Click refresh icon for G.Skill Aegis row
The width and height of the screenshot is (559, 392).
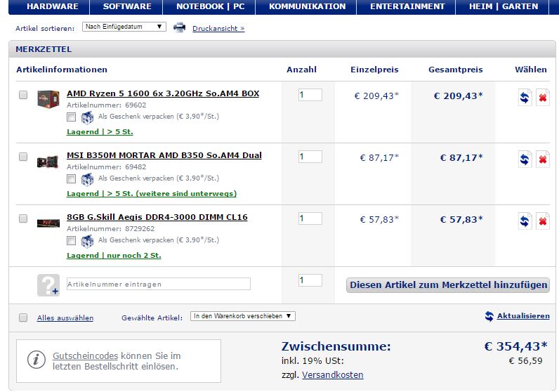click(525, 221)
